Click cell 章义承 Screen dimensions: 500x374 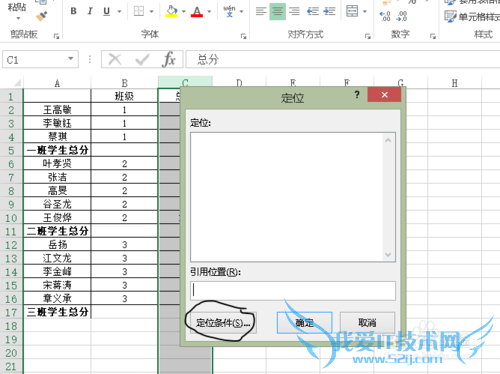point(57,298)
